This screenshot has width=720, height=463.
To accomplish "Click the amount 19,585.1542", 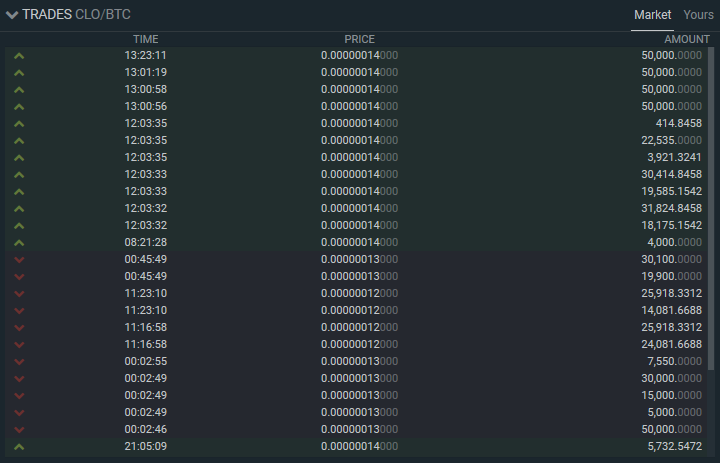I will coord(671,191).
